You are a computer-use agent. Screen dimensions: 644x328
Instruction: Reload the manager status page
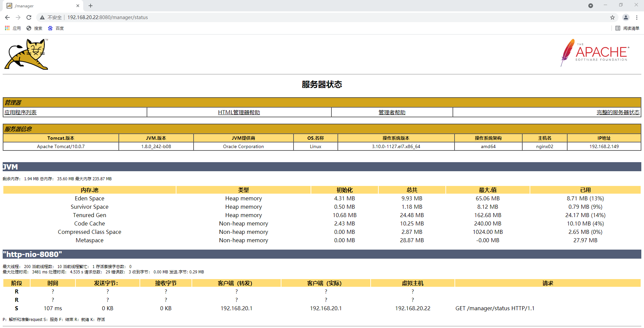point(29,17)
